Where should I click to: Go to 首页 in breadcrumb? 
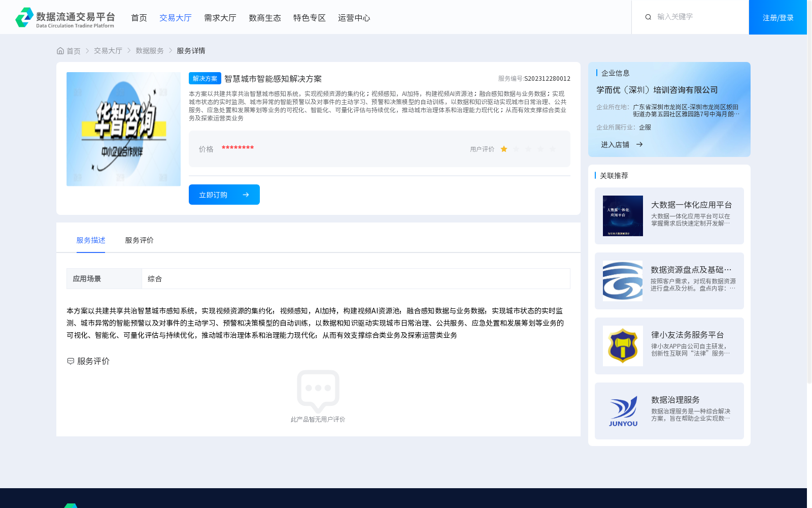point(74,51)
